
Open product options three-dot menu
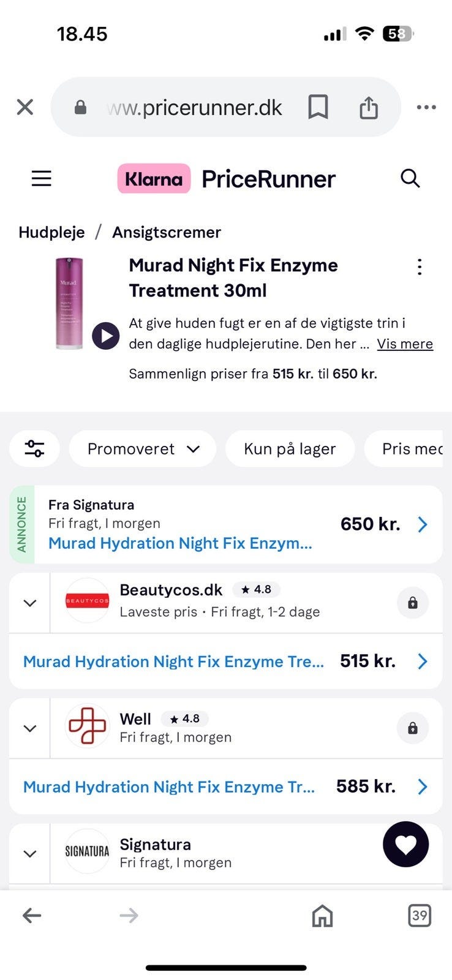[x=420, y=267]
